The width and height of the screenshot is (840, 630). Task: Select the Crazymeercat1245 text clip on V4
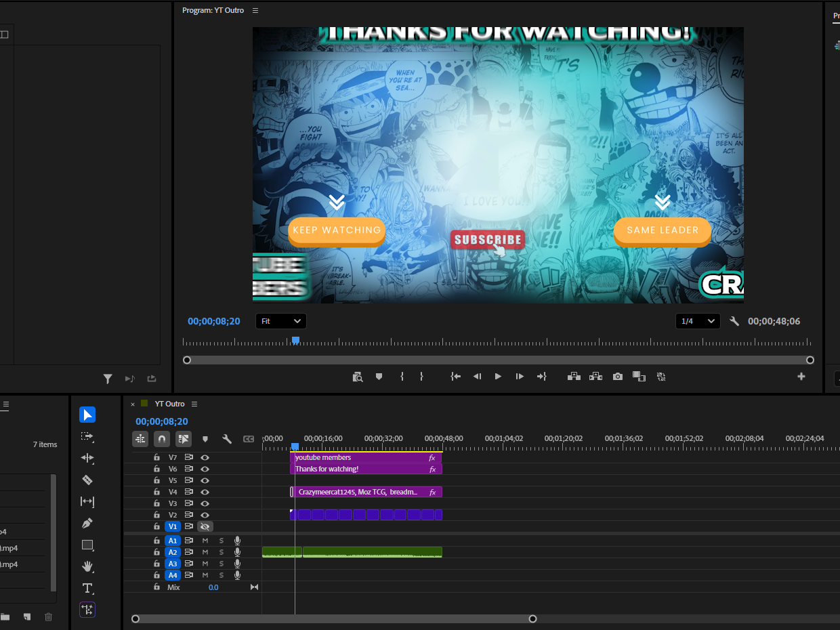[368, 492]
